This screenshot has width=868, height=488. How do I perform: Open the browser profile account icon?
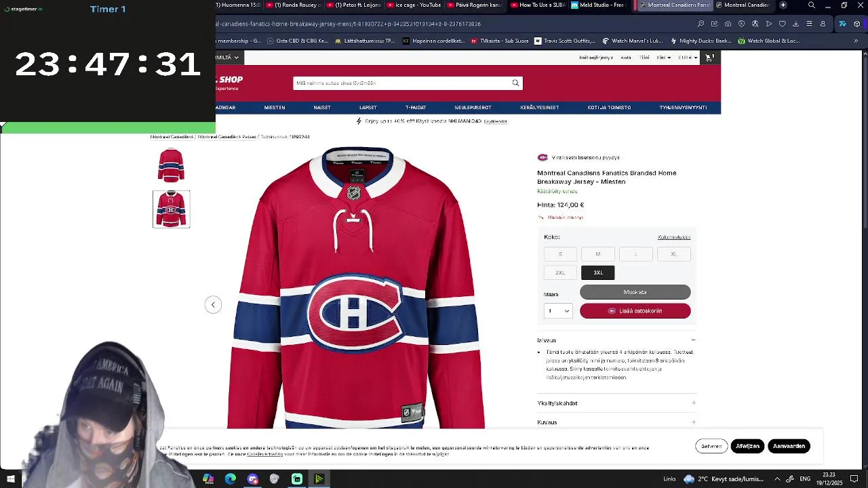click(823, 24)
